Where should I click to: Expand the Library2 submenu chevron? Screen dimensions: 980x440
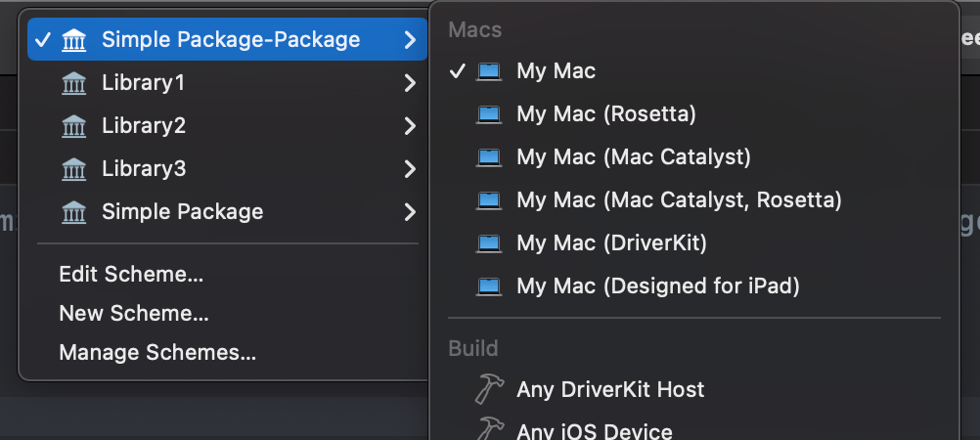click(x=410, y=126)
